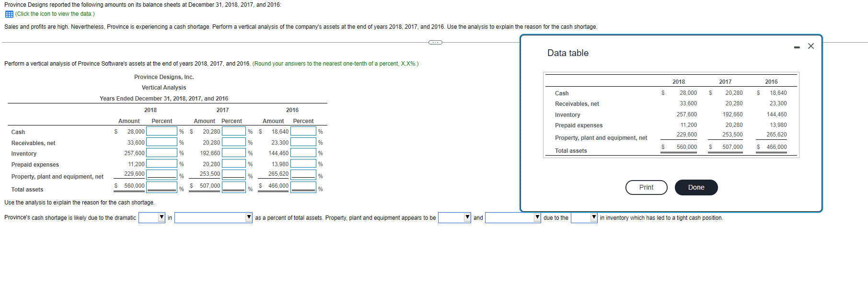Click the 2017 Total assets percent field
Image resolution: width=868 pixels, height=284 pixels.
click(x=234, y=187)
